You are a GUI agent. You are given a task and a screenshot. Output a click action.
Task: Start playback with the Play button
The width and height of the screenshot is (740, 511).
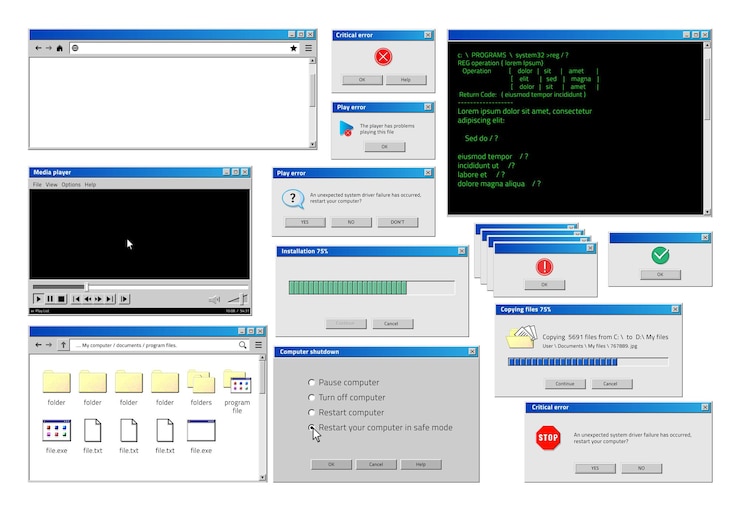(x=38, y=299)
